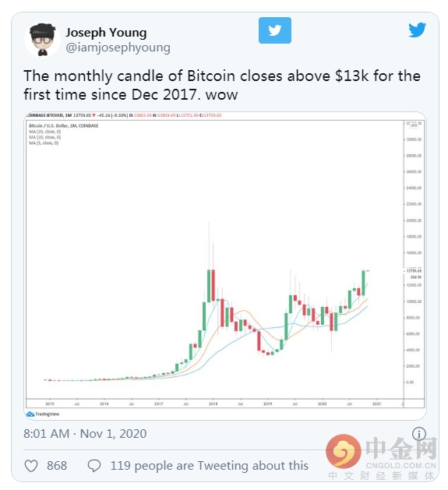Click the tweet text about the monthly candle
The width and height of the screenshot is (448, 490).
pos(222,85)
